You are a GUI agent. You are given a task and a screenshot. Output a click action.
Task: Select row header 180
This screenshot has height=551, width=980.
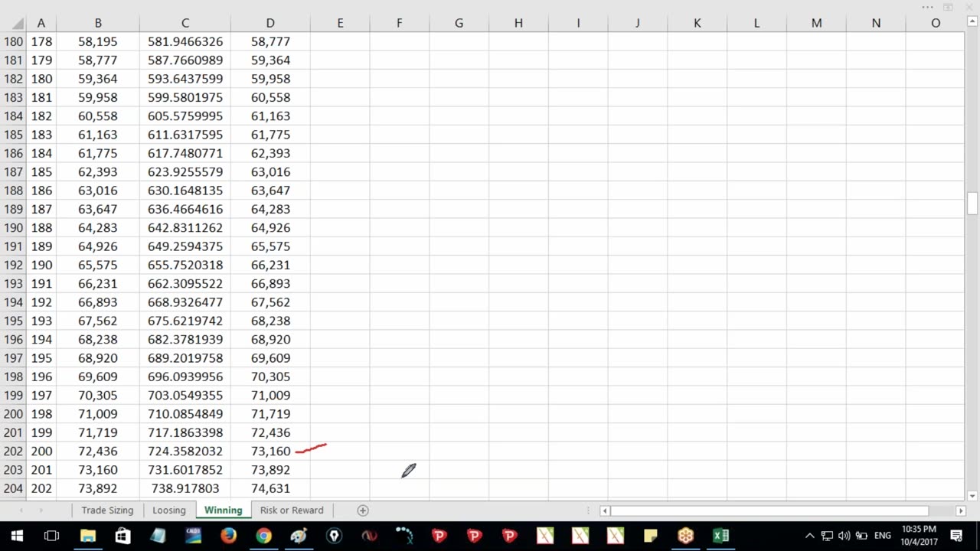13,41
